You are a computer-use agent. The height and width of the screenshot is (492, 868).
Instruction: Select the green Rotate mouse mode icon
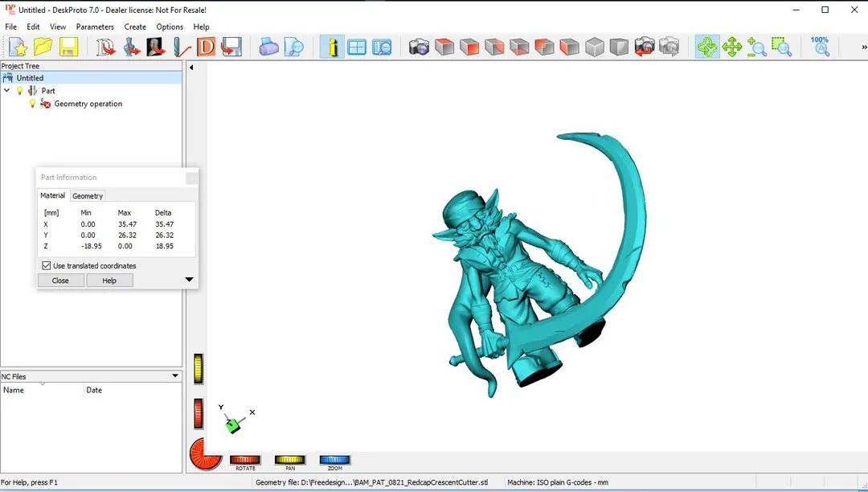click(x=707, y=47)
